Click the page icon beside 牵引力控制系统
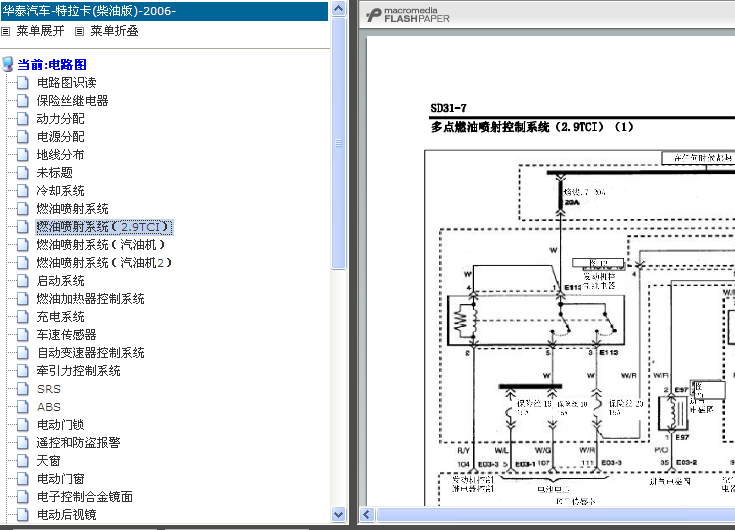This screenshot has height=530, width=735. [x=23, y=371]
